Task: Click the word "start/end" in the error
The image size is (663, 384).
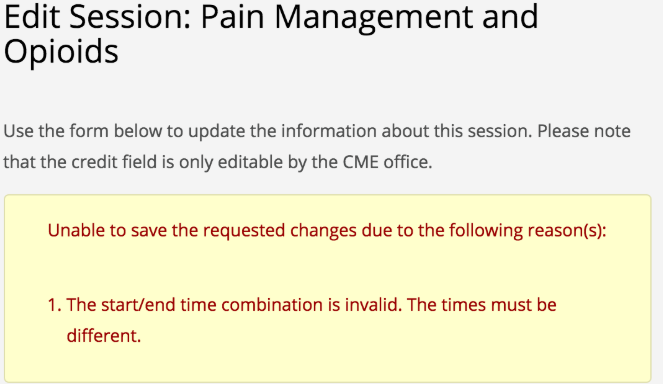Action: [138, 305]
